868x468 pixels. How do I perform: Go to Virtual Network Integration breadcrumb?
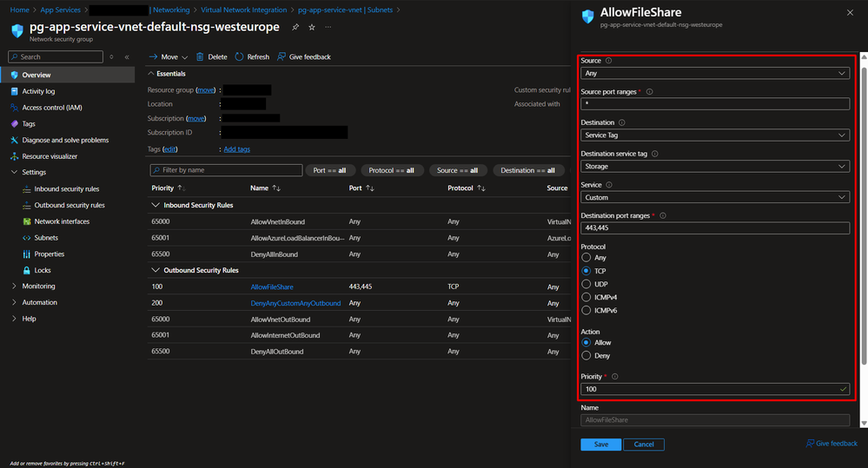click(x=243, y=10)
